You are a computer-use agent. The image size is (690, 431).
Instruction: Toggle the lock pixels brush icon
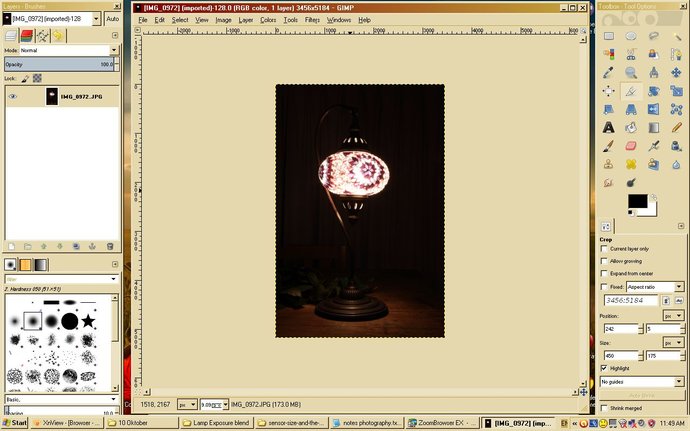pos(25,78)
